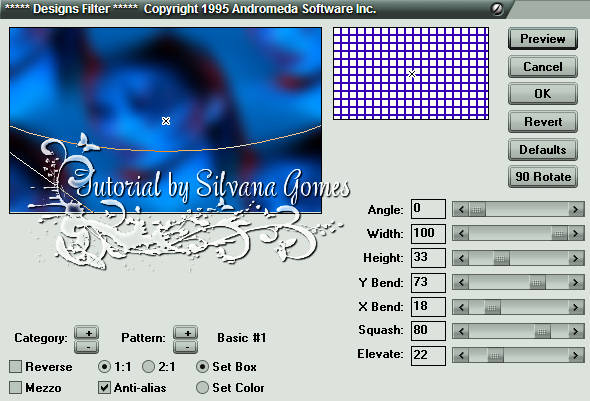The width and height of the screenshot is (590, 401).
Task: Advance Pattern with the plus button
Action: click(x=186, y=333)
